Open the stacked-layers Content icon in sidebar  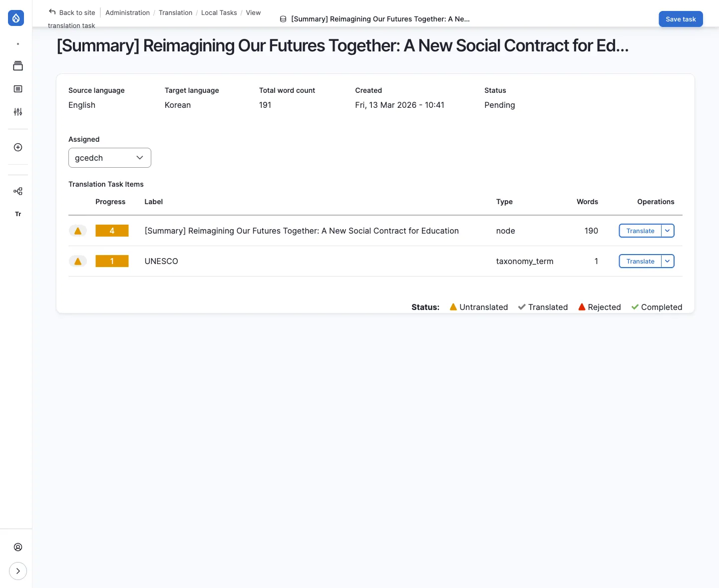point(18,66)
